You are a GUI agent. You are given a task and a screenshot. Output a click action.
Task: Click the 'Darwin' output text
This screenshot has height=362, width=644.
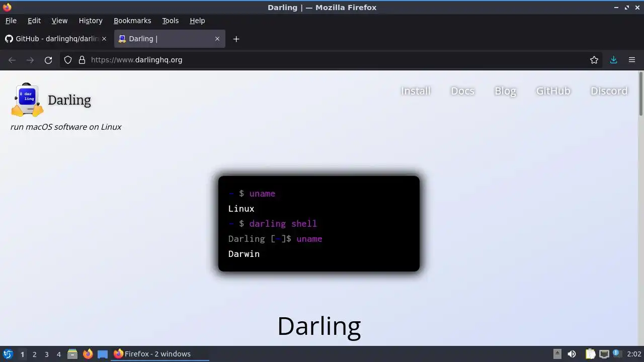pyautogui.click(x=244, y=254)
